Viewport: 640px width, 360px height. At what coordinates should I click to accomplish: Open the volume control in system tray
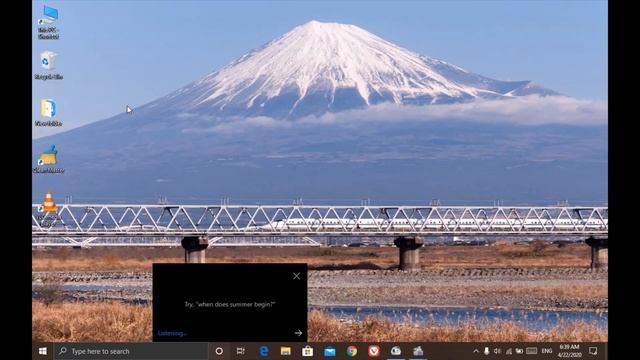pos(497,351)
